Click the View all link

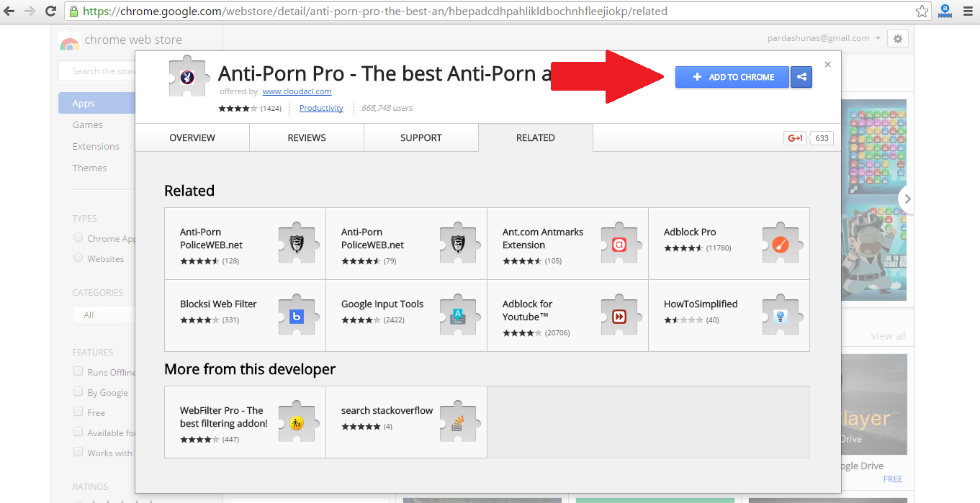tap(888, 336)
